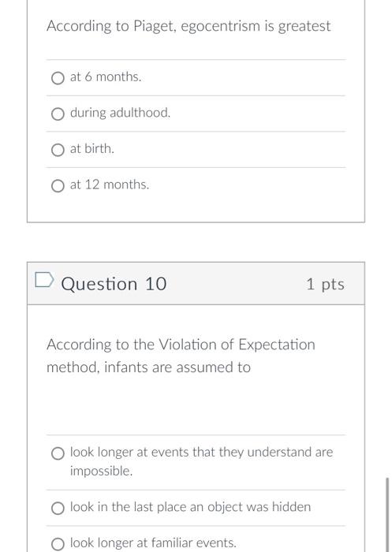Click the page scrollbar thumb on the right
The width and height of the screenshot is (392, 552).
387,515
